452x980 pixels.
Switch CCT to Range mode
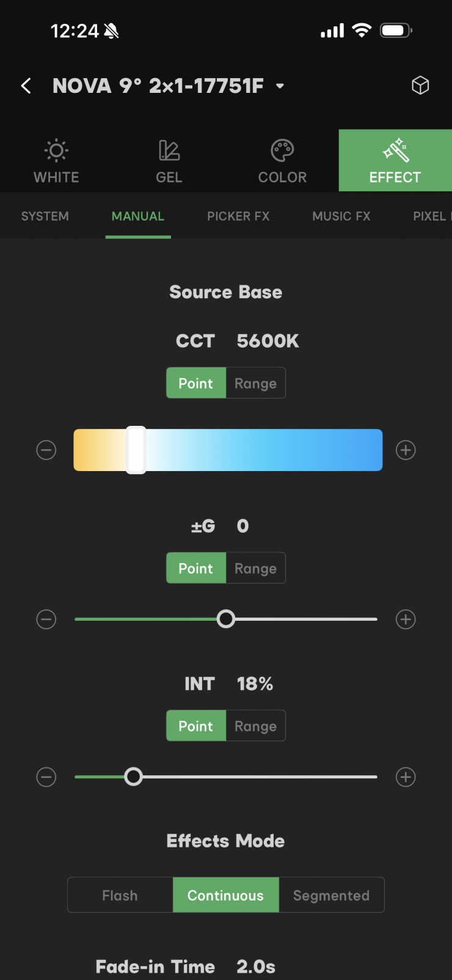(255, 383)
